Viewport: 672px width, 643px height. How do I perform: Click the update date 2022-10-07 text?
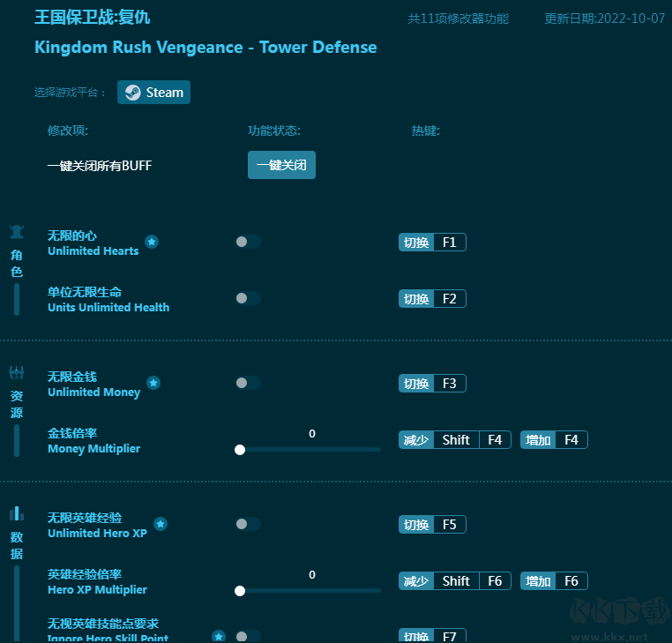(x=604, y=19)
